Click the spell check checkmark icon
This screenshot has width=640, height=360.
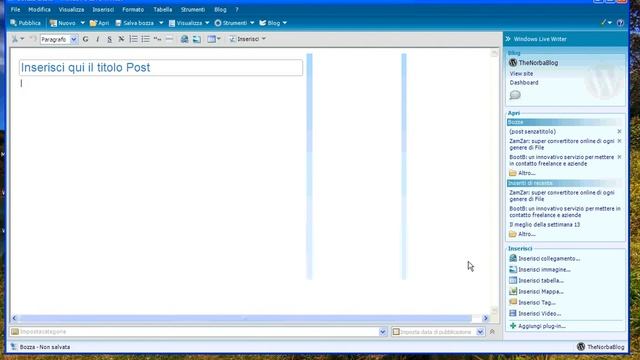604,23
